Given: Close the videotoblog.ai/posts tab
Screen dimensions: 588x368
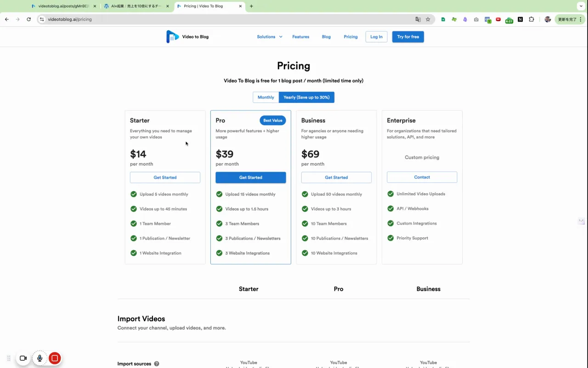Looking at the screenshot, I should [95, 6].
